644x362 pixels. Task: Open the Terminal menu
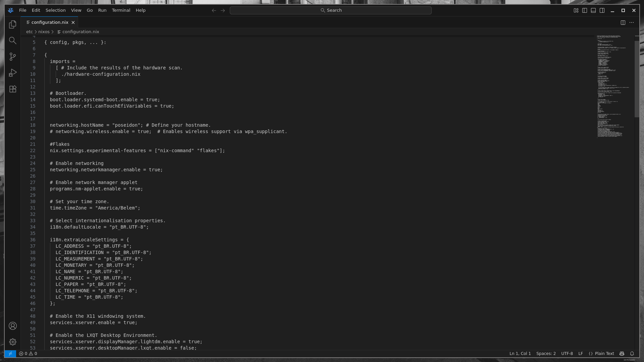click(x=121, y=10)
